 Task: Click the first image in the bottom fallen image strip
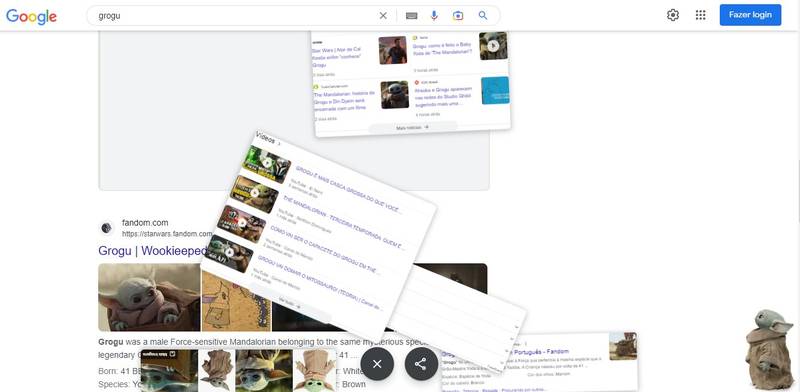(x=169, y=371)
